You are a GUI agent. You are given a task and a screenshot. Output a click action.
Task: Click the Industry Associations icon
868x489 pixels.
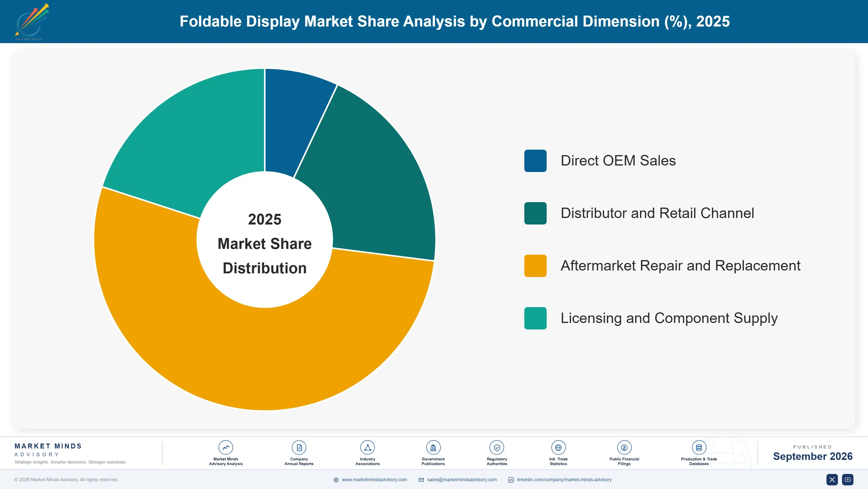[367, 447]
